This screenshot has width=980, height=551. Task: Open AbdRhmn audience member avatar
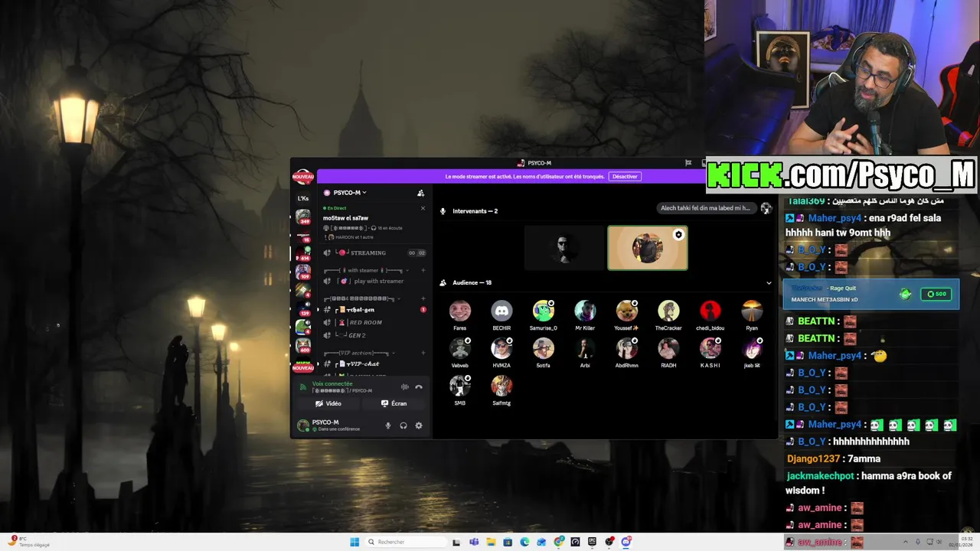626,348
